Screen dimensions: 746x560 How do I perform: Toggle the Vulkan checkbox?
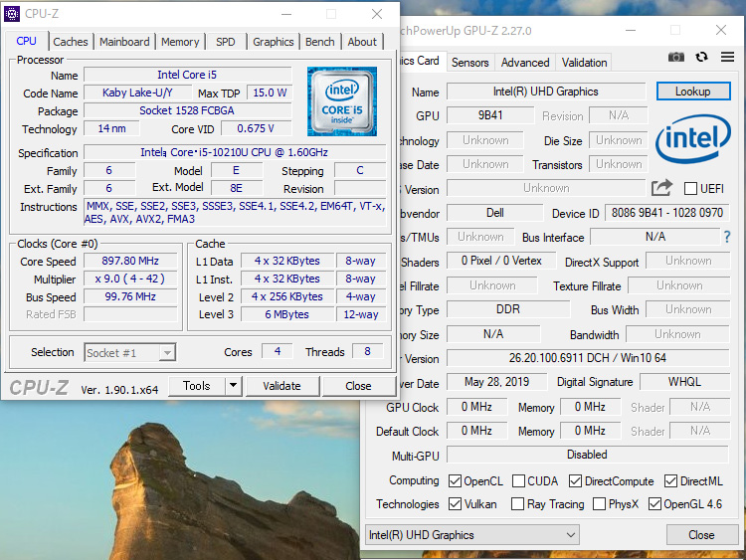[x=455, y=504]
